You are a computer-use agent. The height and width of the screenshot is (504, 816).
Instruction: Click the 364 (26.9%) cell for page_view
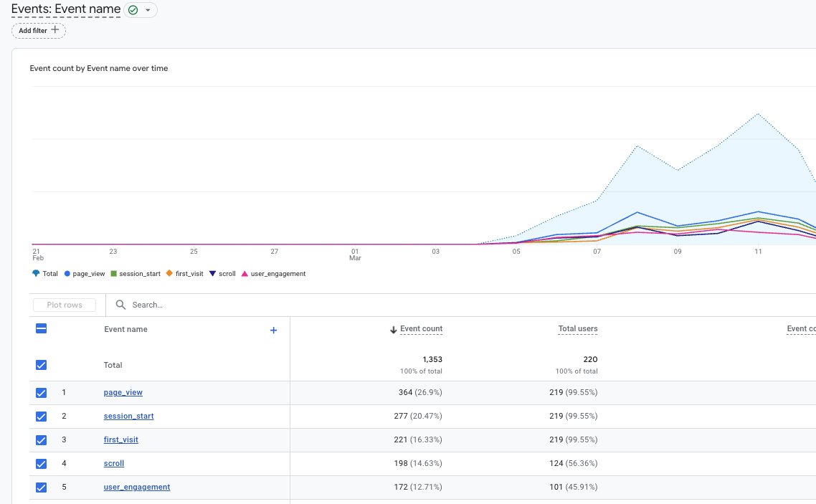(420, 392)
